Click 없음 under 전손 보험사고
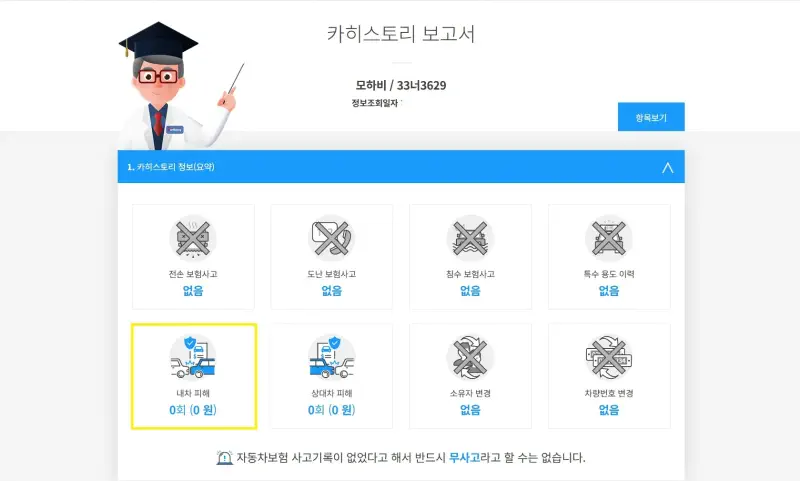The width and height of the screenshot is (800, 481). coord(193,291)
